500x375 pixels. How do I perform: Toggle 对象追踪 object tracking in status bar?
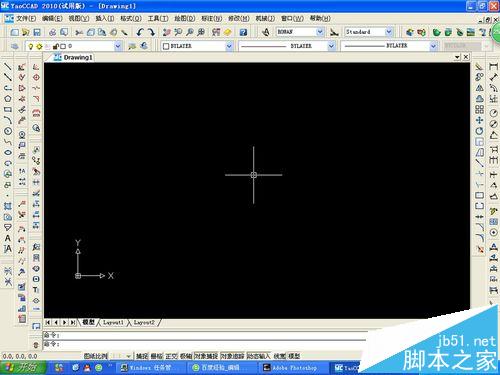(232, 356)
